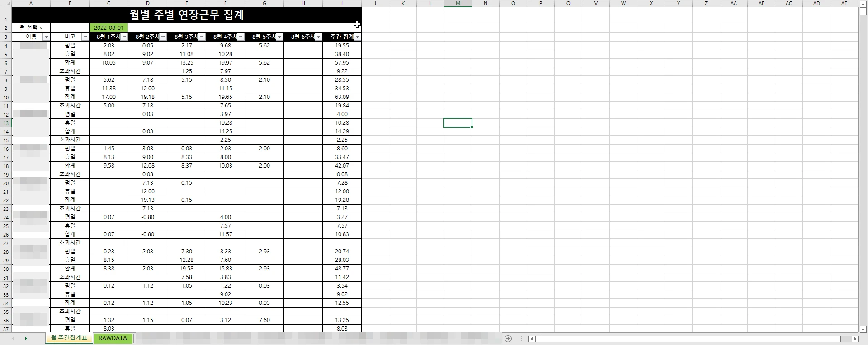This screenshot has height=345, width=868.
Task: Select the 합계 cell in row 10
Action: click(x=70, y=97)
